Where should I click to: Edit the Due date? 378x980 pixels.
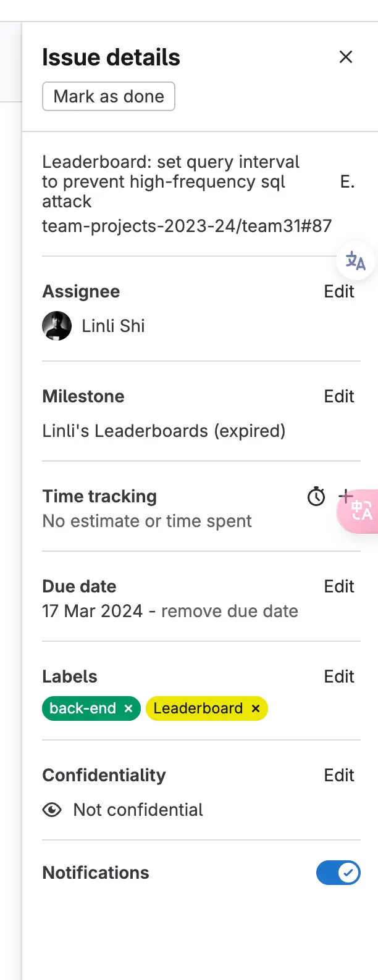click(339, 586)
